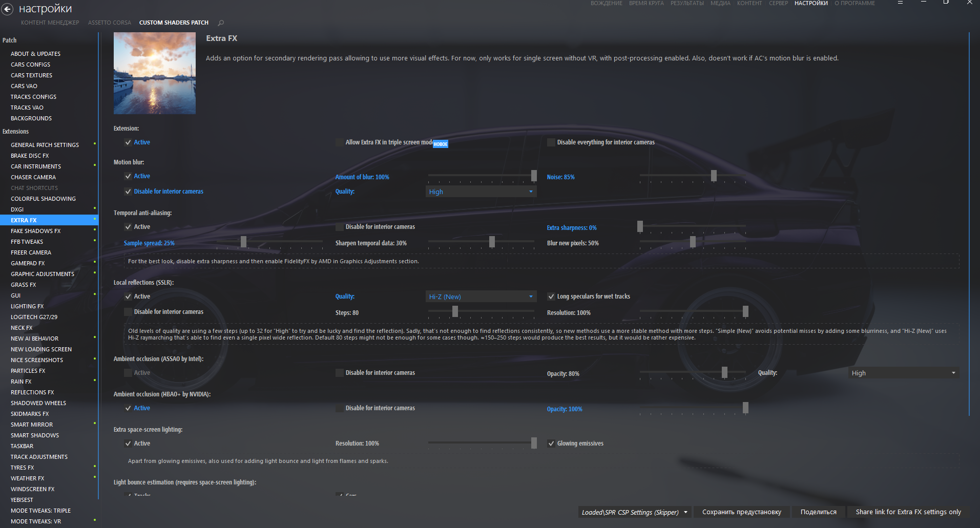The image size is (980, 528).
Task: Click the Extra FX sunset thumbnail
Action: (155, 73)
